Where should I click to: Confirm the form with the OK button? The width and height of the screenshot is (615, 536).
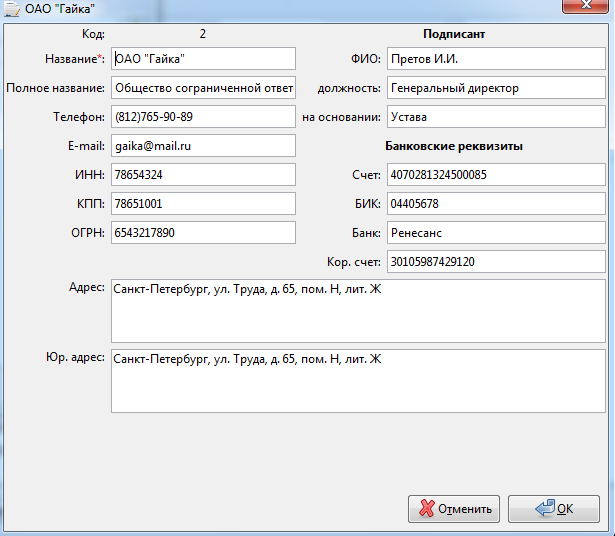[x=553, y=509]
